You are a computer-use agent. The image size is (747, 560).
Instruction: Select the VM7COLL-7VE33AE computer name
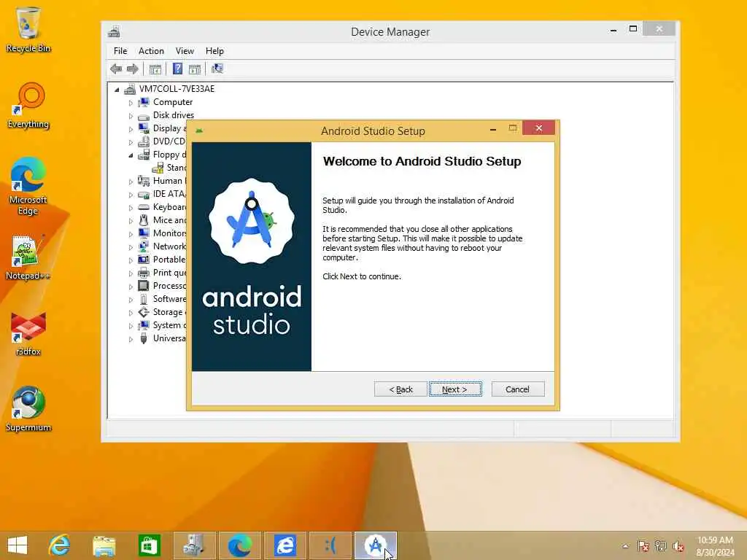[177, 89]
